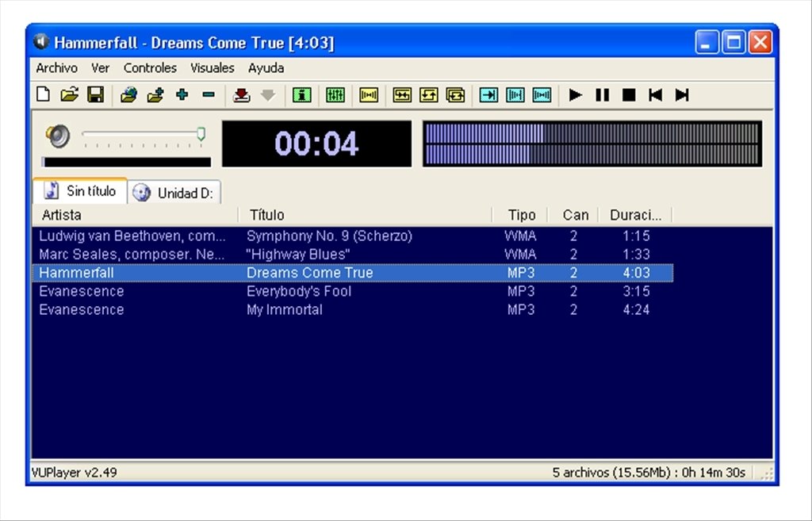Click the 5 archivos status bar summary
Screen dimensions: 812x521
(649, 473)
